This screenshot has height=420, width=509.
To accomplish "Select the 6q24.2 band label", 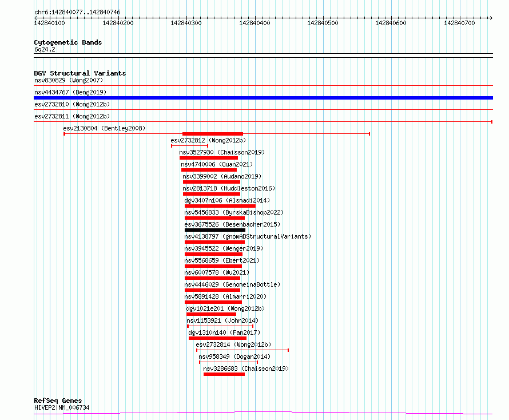I will tap(45, 49).
